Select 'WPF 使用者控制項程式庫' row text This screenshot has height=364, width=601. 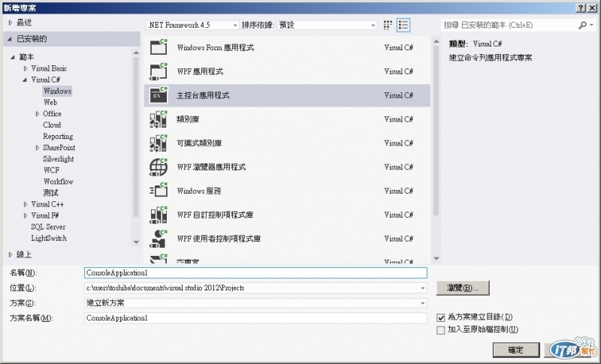219,239
